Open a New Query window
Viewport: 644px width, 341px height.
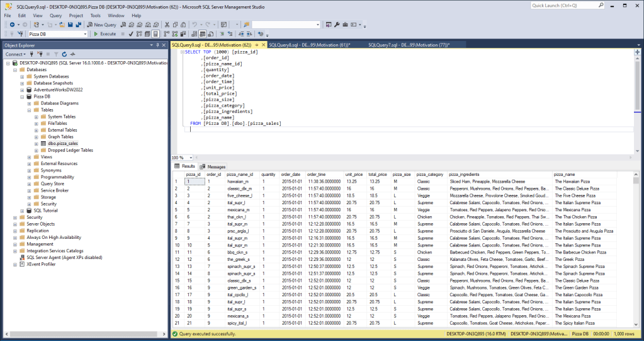101,25
